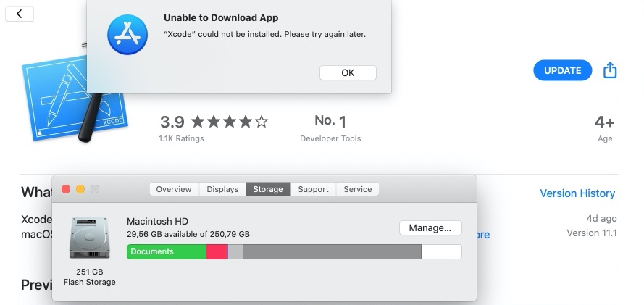Click the 3.9 star rating
This screenshot has height=305, width=644.
pyautogui.click(x=214, y=122)
